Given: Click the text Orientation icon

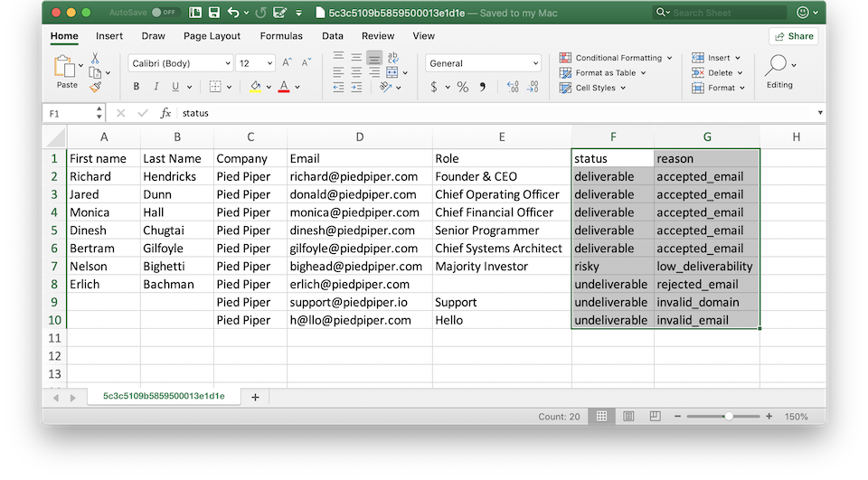Looking at the screenshot, I should pyautogui.click(x=386, y=87).
